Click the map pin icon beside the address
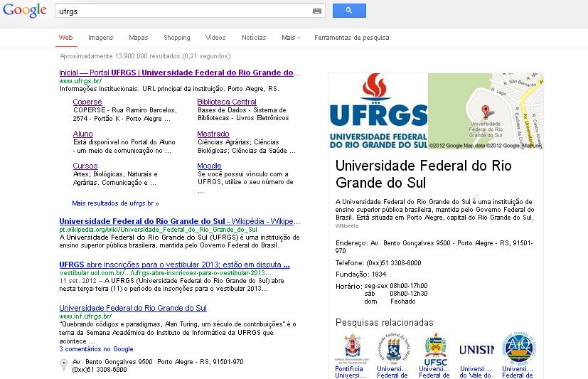 tap(64, 364)
